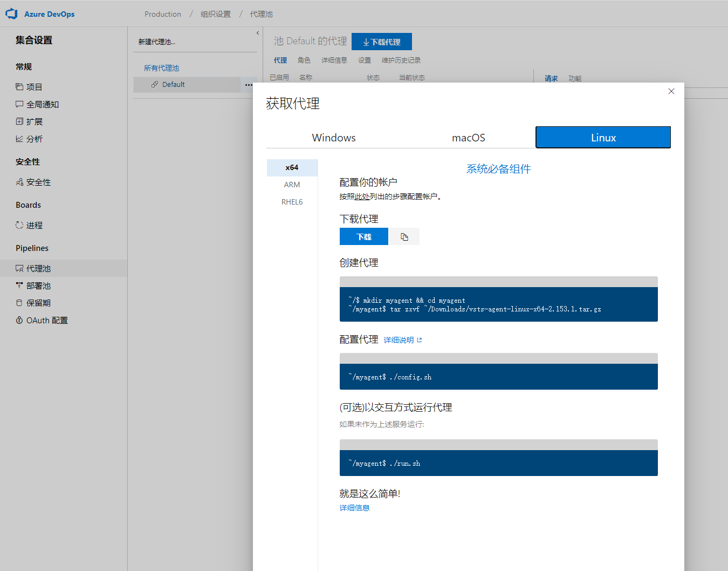This screenshot has height=571, width=728.
Task: Switch to the 角色 tab
Action: pyautogui.click(x=304, y=60)
